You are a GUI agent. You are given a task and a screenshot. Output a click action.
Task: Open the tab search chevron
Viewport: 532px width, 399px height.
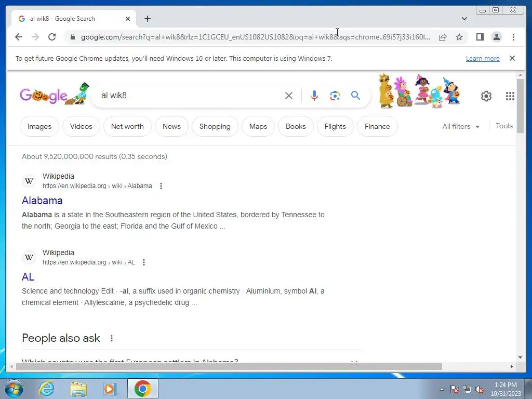[464, 19]
